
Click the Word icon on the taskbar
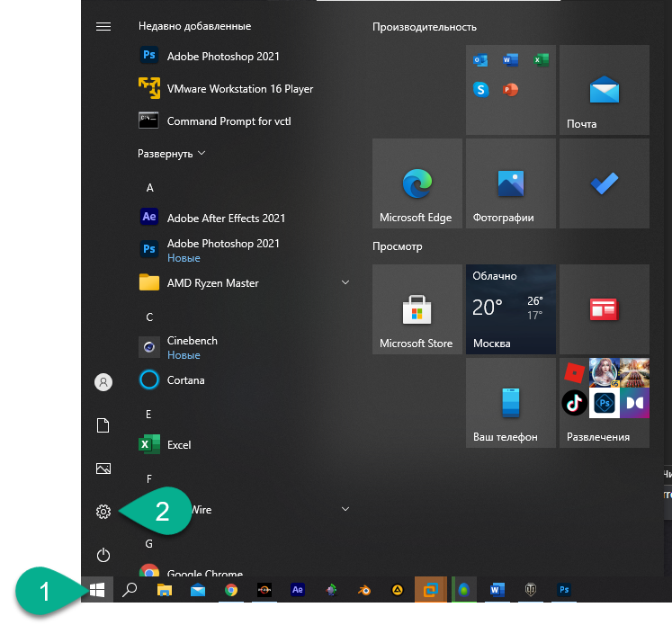coord(497,590)
